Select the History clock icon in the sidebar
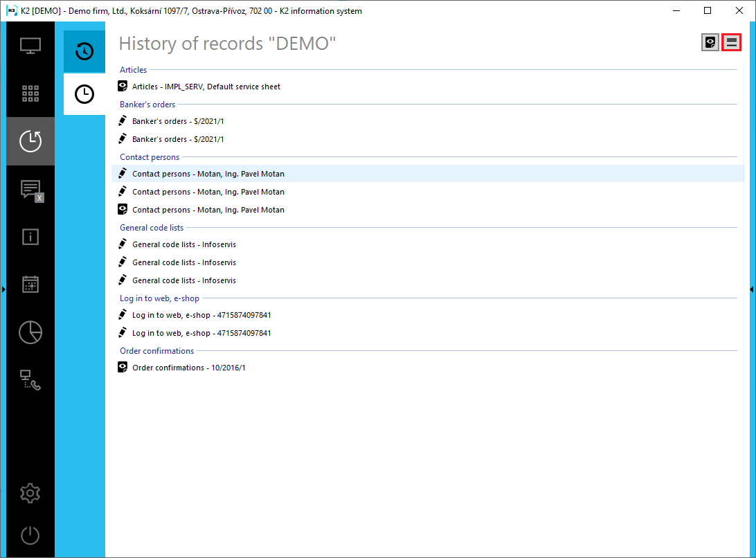 pos(30,141)
